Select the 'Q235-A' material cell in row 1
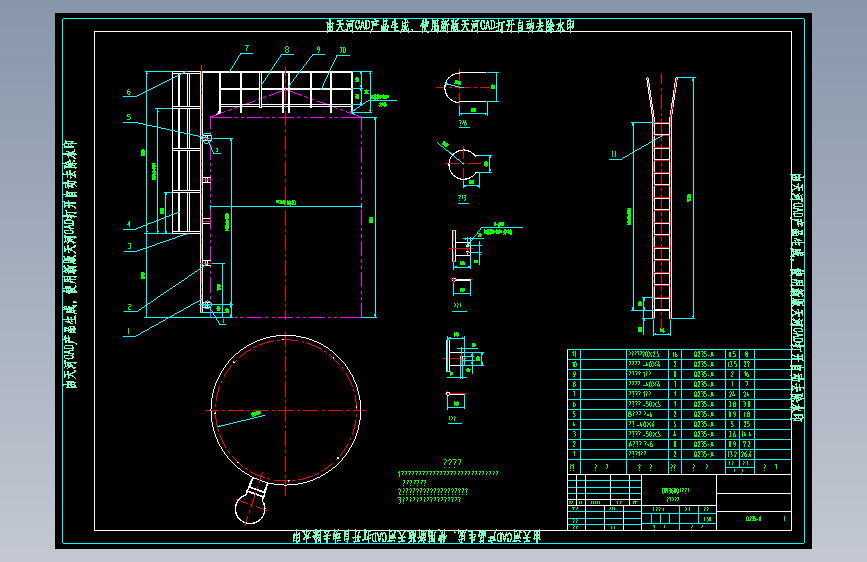 (704, 454)
